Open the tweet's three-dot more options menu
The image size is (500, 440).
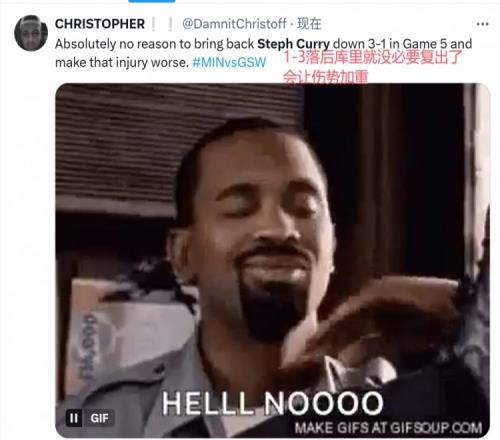tap(482, 24)
